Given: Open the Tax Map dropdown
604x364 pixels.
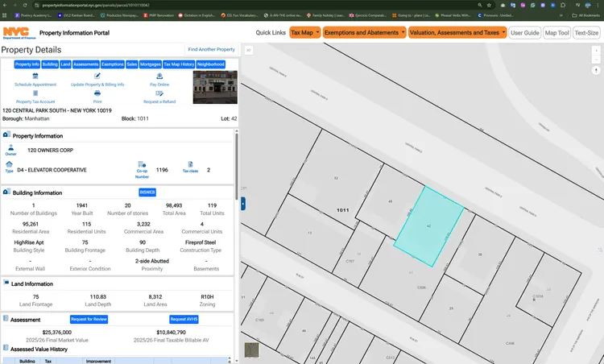Looking at the screenshot, I should click(305, 32).
